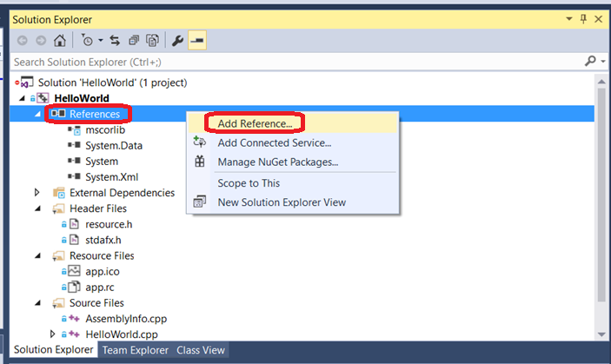Screen dimensions: 611x364
Task: Open Pending Changes Filter clock icon
Action: [87, 40]
